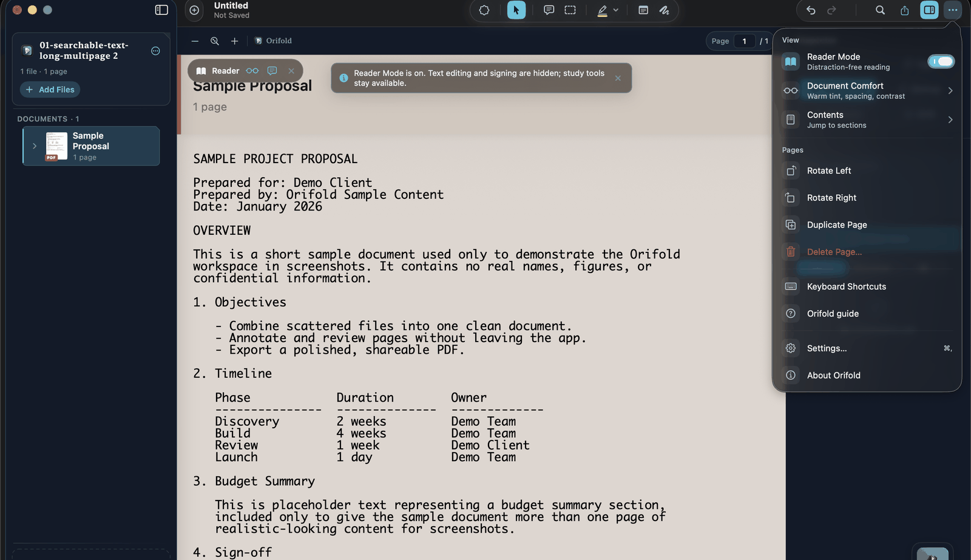Expand the Sample Proposal tree chevron

[x=35, y=146]
